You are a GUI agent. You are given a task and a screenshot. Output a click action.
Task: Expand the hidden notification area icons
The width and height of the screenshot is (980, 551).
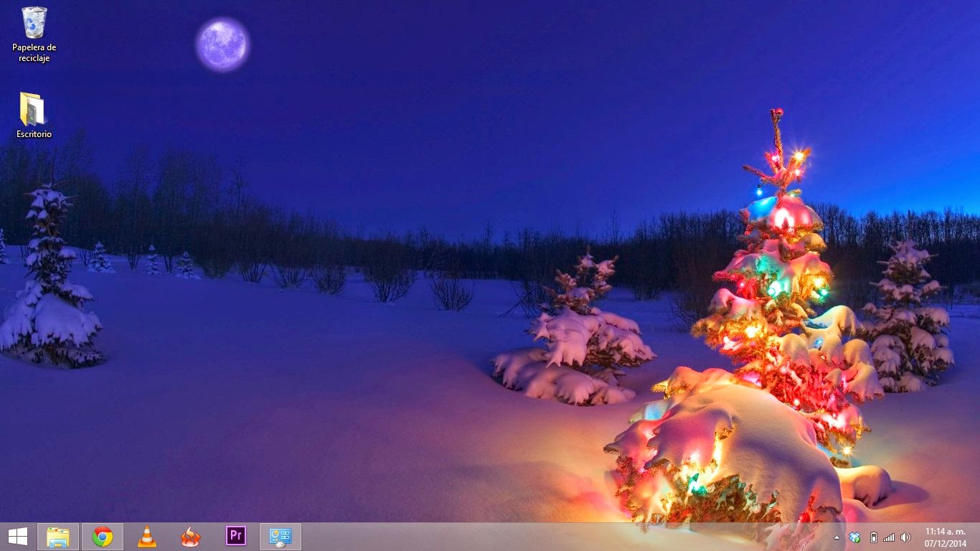(x=837, y=536)
